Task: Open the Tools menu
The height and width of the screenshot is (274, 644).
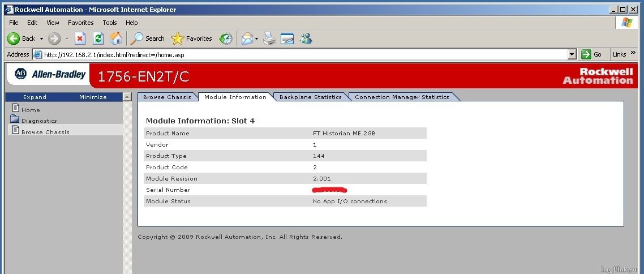Action: click(110, 23)
